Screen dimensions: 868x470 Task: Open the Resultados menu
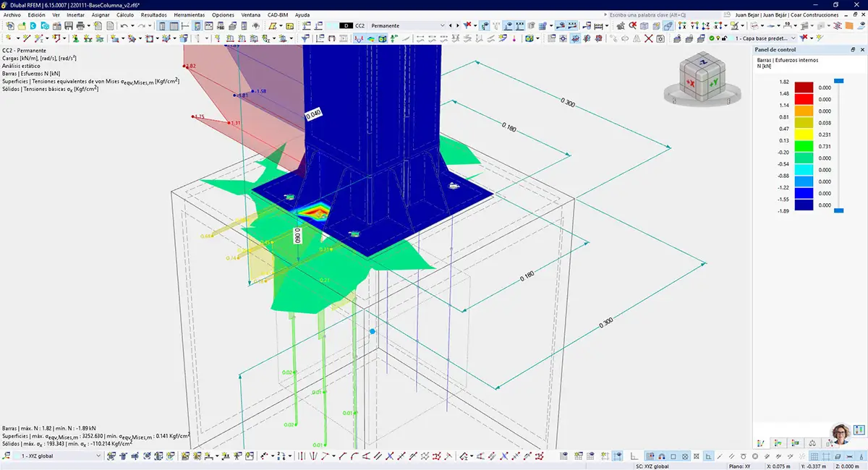(153, 14)
